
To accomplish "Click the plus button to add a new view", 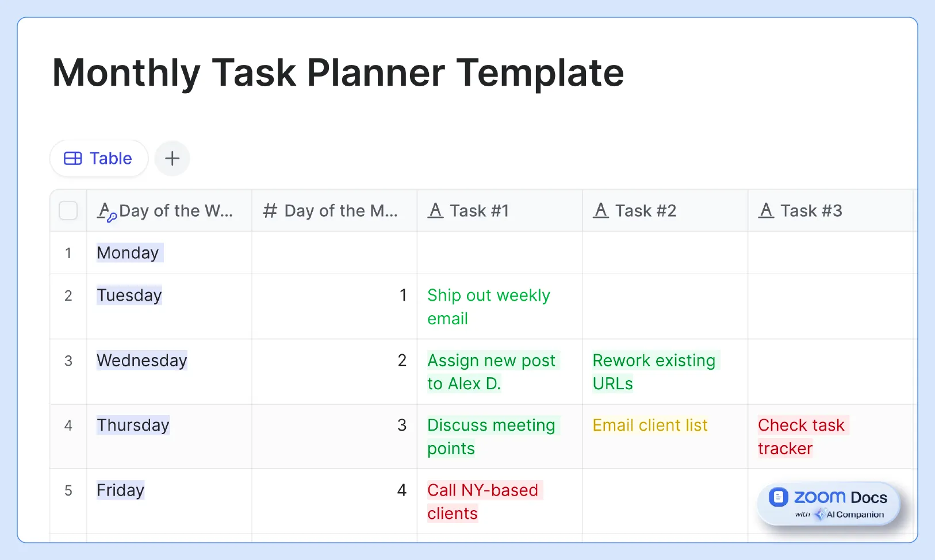I will coord(172,158).
